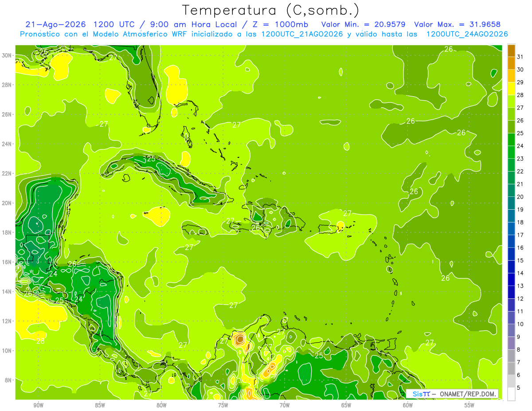
Task: Click the color scale value "22"
Action: tap(520, 171)
